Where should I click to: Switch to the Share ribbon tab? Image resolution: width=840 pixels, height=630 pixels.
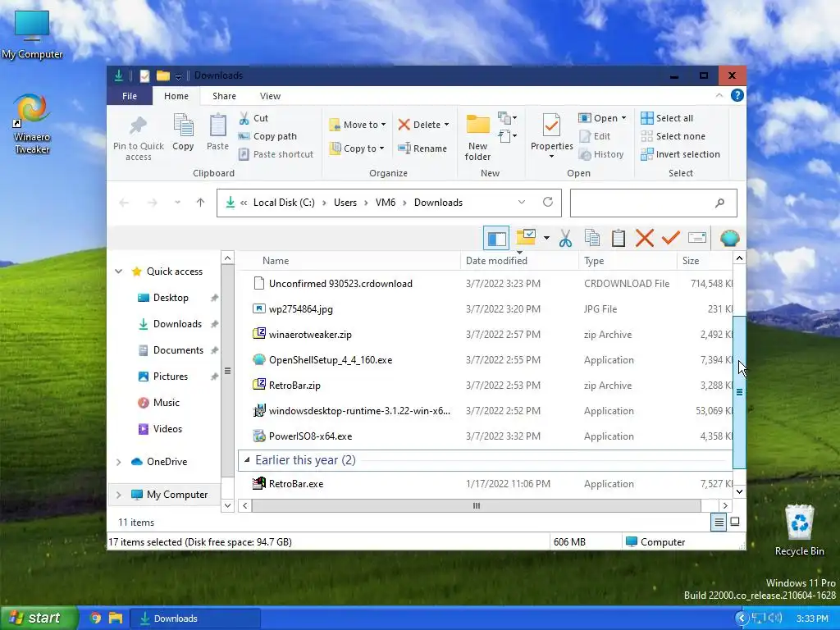[x=224, y=96]
